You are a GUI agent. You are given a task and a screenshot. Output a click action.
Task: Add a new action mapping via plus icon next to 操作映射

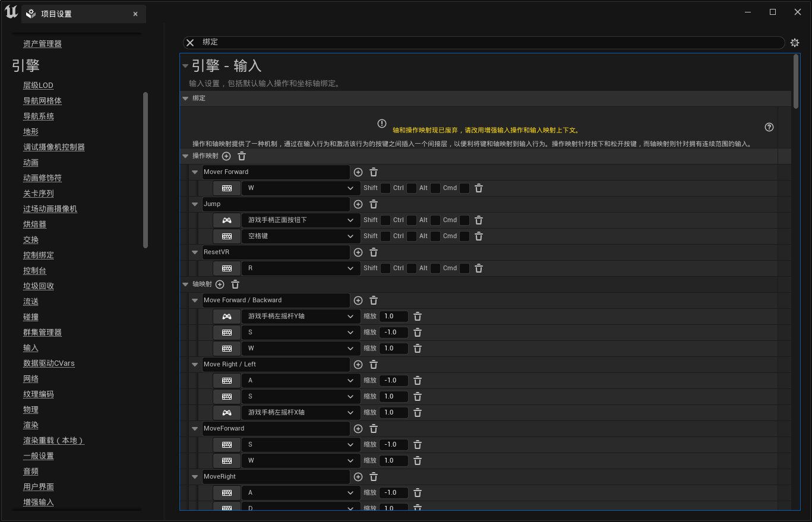[x=226, y=156]
